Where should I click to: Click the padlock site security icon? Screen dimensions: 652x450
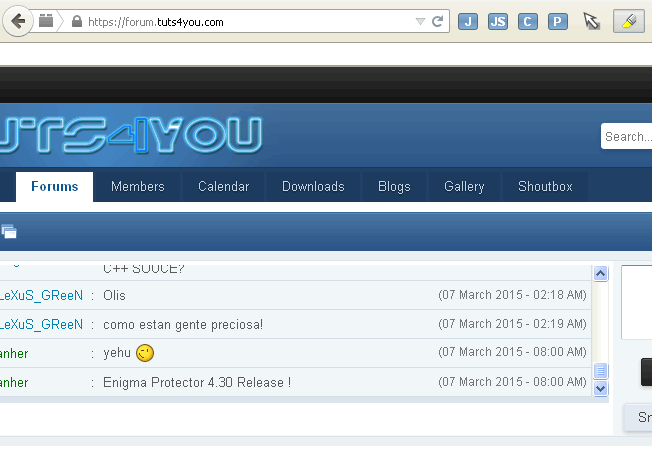77,22
